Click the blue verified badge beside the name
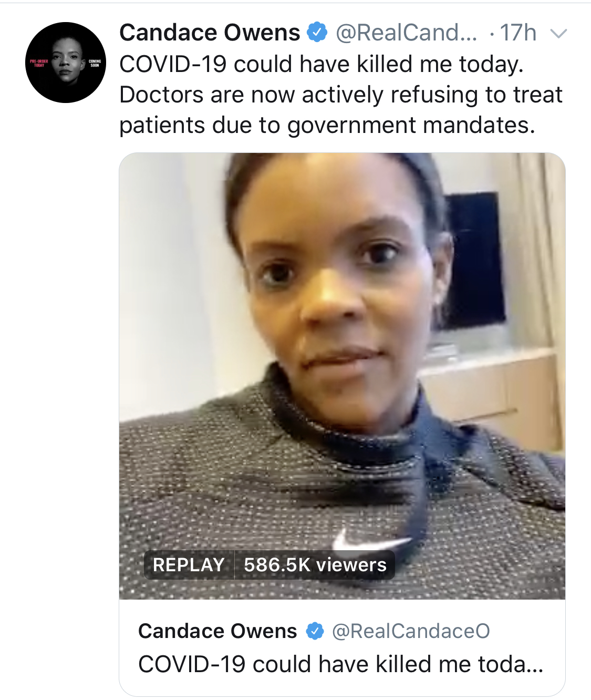 tap(317, 33)
